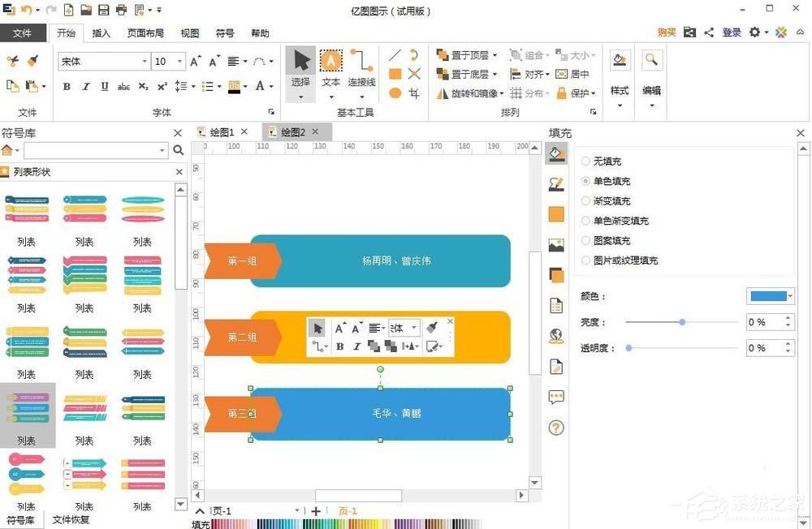The width and height of the screenshot is (812, 529).
Task: Apply italic formatting from the ribbon
Action: pyautogui.click(x=86, y=86)
